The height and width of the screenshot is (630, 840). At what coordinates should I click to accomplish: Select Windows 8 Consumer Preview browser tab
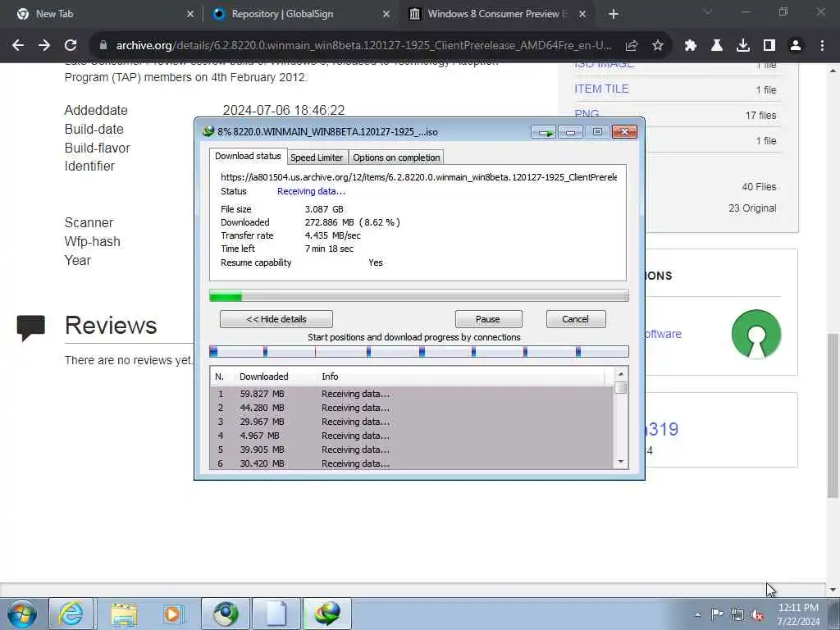tap(496, 14)
